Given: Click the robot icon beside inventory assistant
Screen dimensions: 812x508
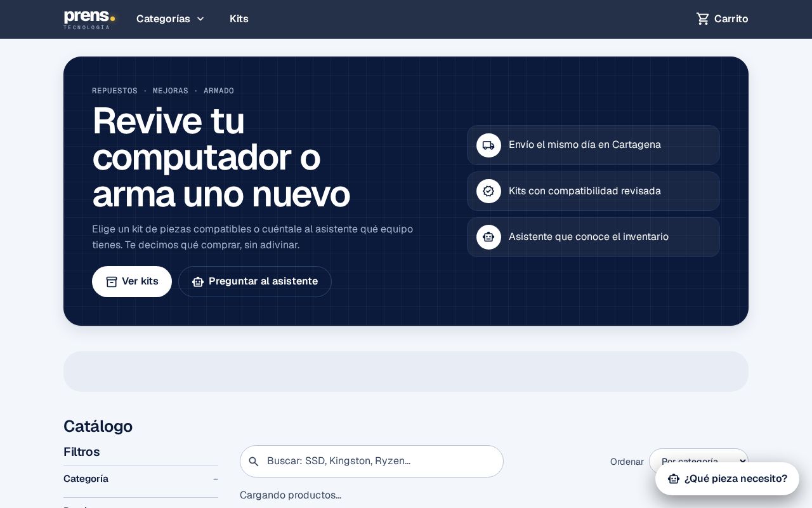Looking at the screenshot, I should 488,237.
